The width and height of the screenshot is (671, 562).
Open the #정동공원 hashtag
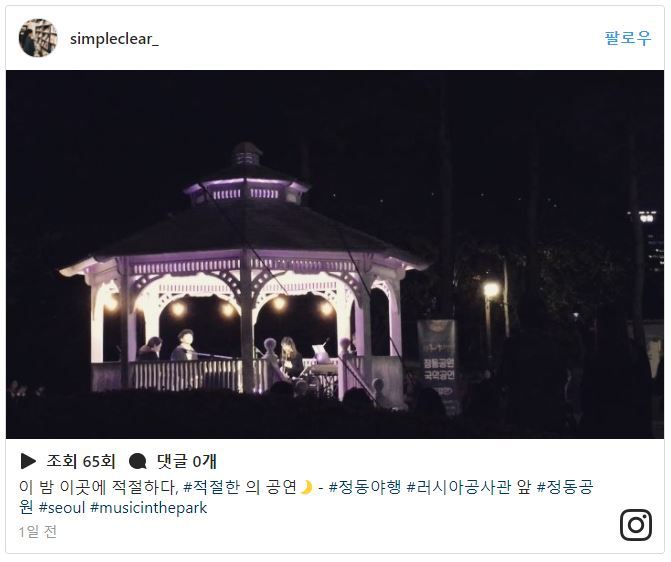click(x=565, y=487)
